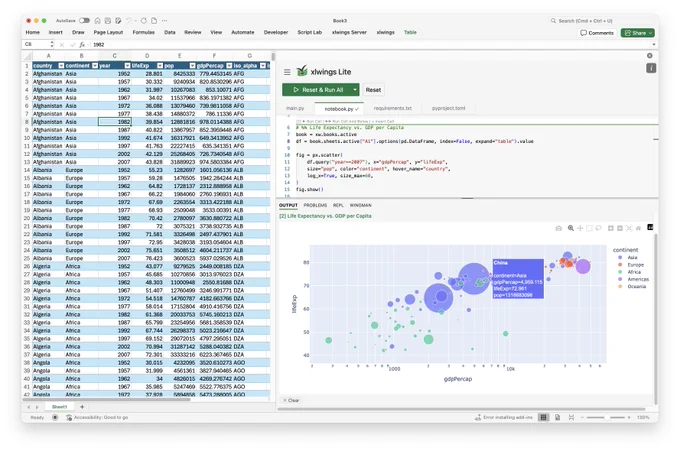Click the zoom in plus in status bar
The height and width of the screenshot is (451, 680).
[x=629, y=417]
